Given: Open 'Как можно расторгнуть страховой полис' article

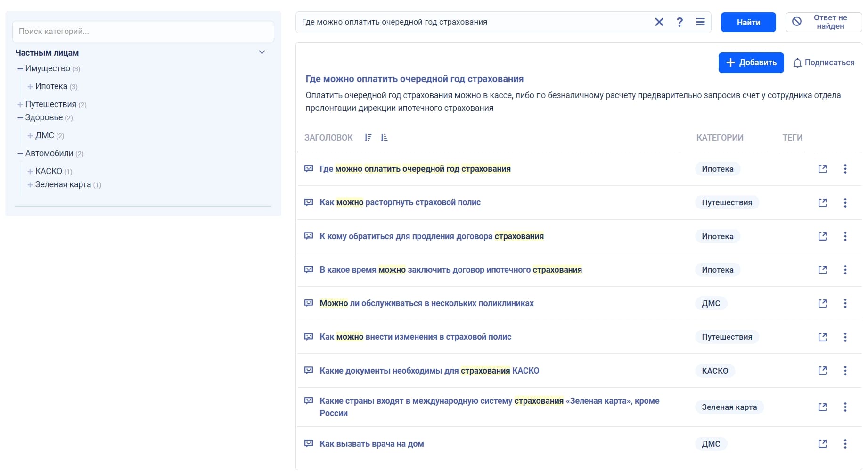Looking at the screenshot, I should tap(400, 202).
